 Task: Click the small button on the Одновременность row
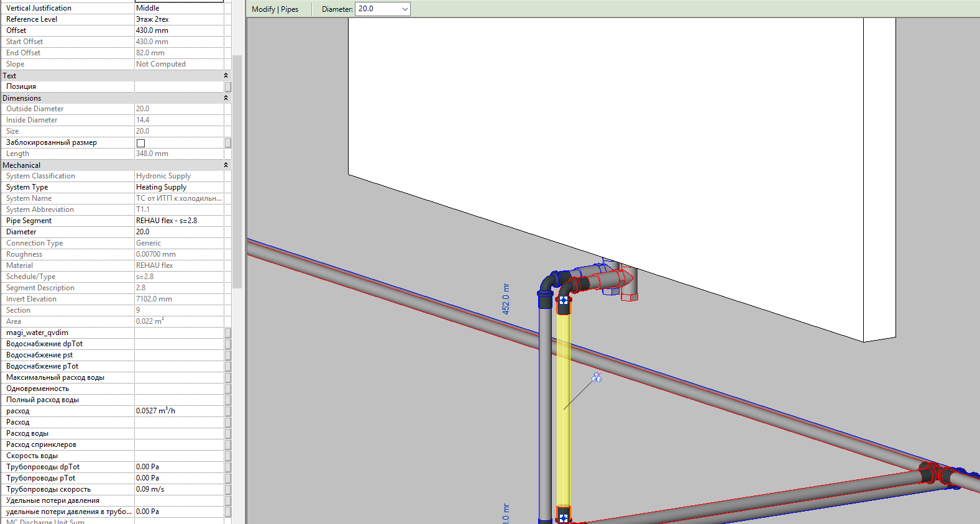(x=228, y=388)
